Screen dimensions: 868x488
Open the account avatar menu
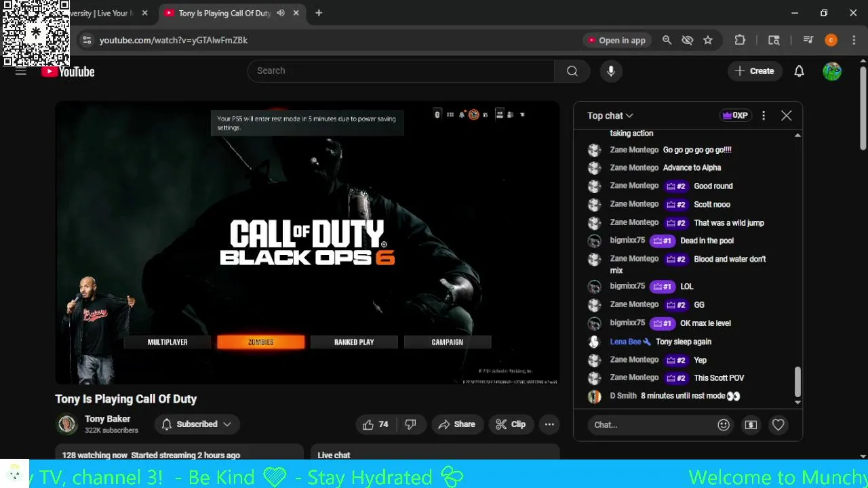coord(832,71)
